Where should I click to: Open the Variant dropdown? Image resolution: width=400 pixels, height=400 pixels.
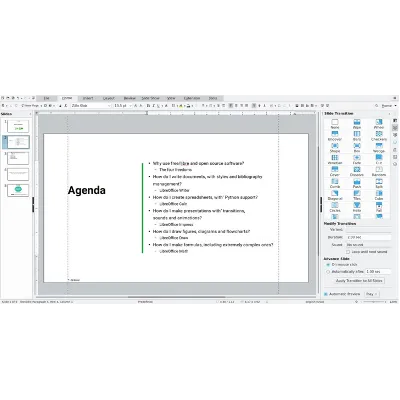[x=368, y=230]
